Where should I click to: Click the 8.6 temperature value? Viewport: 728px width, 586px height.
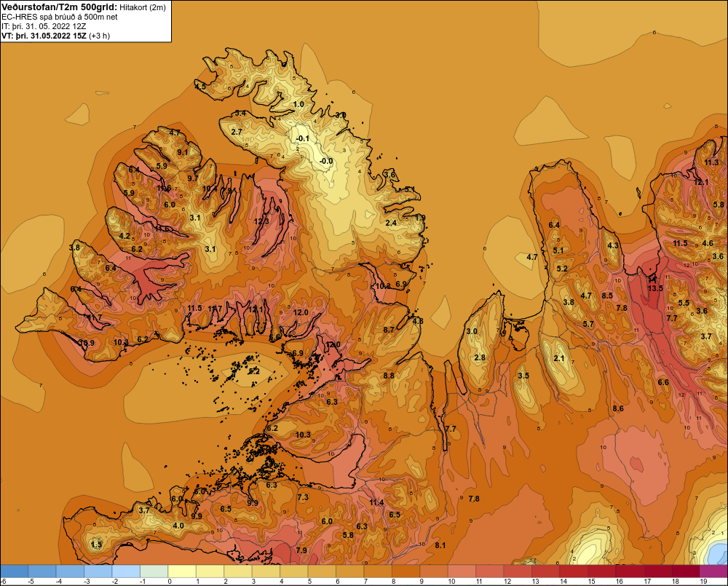click(618, 408)
